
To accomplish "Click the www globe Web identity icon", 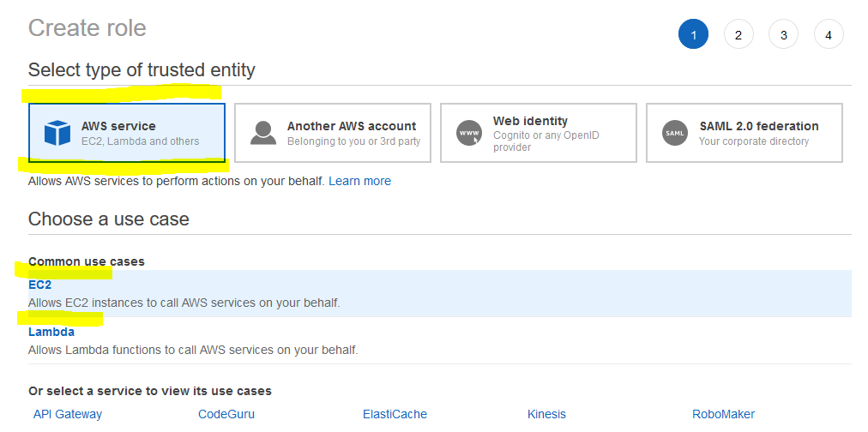I will pos(469,134).
